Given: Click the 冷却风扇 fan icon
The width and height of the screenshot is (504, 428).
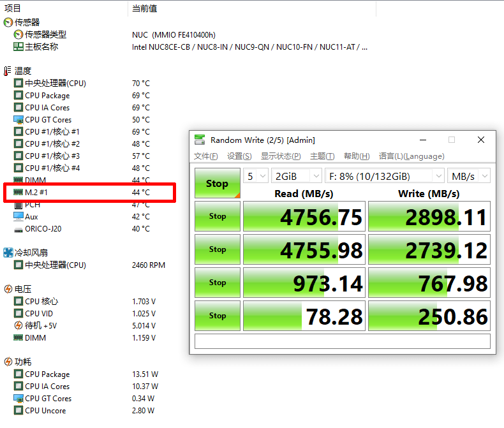Looking at the screenshot, I should pos(8,253).
